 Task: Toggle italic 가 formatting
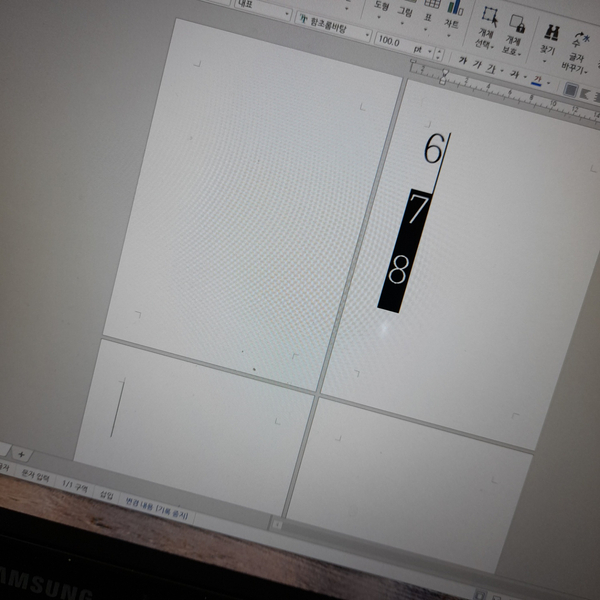pos(477,64)
